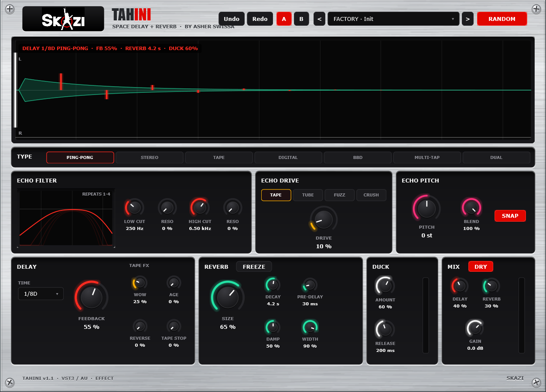Select the CRUSH echo drive mode
The width and height of the screenshot is (546, 392).
371,195
